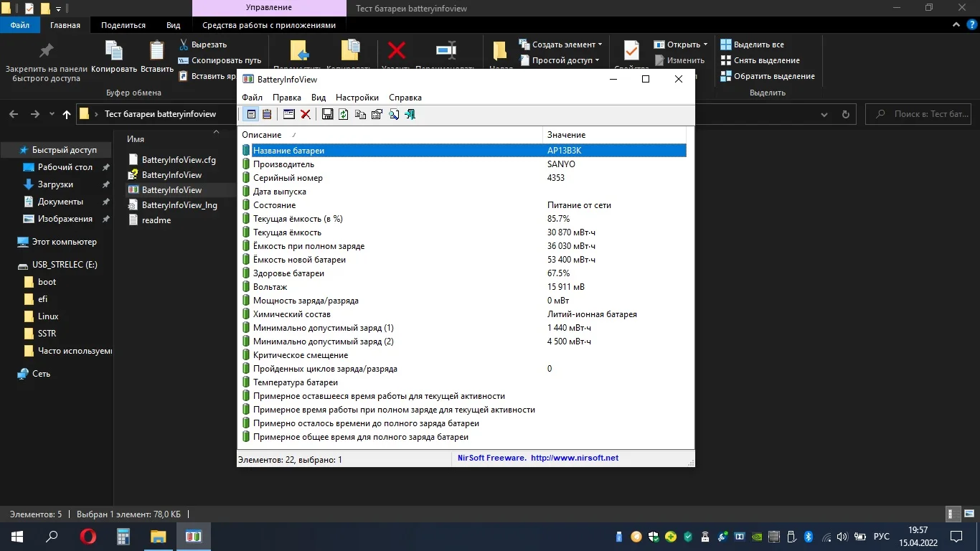Refresh the Explorer address bar location
This screenshot has height=551, width=980.
click(x=846, y=114)
